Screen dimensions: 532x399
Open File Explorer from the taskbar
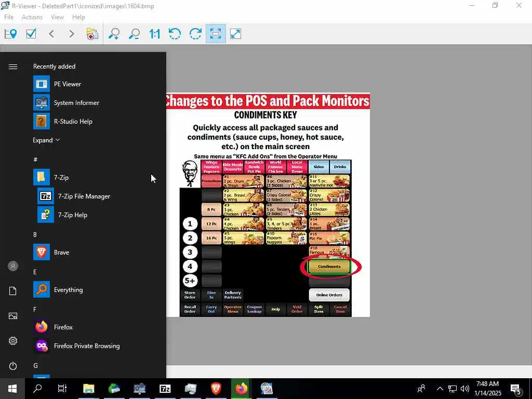click(x=88, y=389)
